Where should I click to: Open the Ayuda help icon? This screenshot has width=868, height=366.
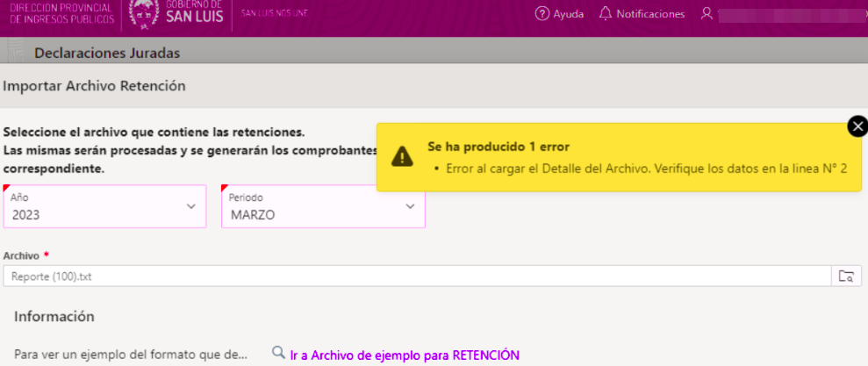click(542, 14)
